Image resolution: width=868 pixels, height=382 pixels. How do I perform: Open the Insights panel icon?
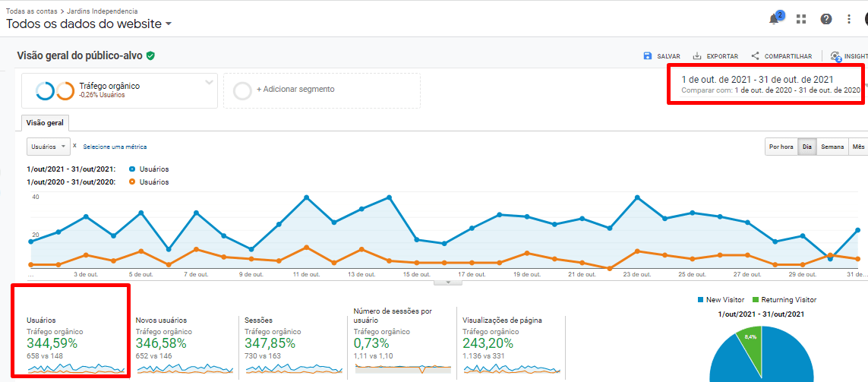pyautogui.click(x=836, y=56)
